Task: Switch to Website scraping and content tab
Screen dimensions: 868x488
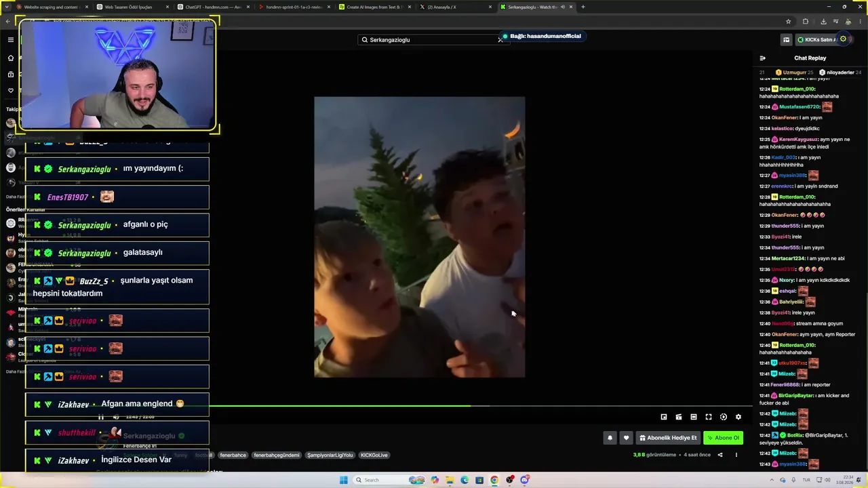Action: (x=52, y=7)
